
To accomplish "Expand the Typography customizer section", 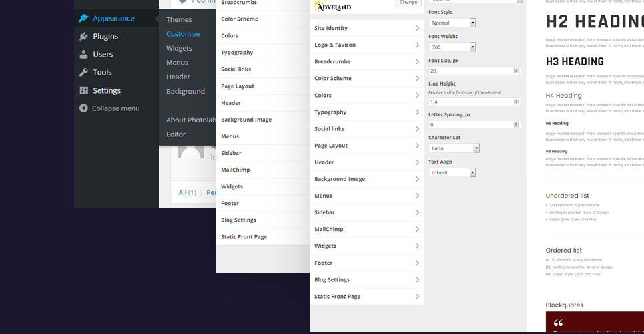I will click(366, 112).
